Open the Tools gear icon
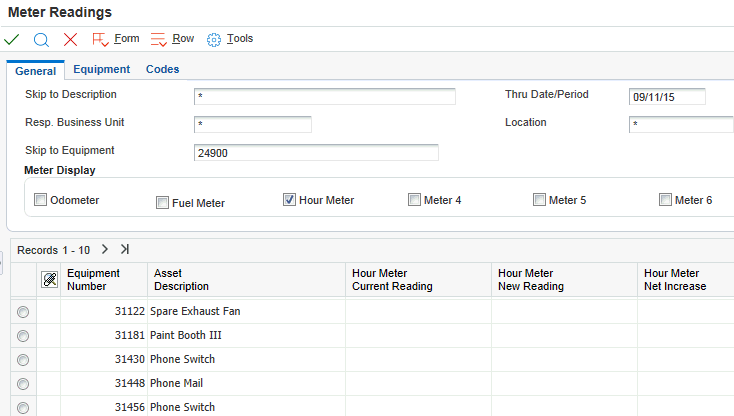Image resolution: width=734 pixels, height=416 pixels. [214, 40]
